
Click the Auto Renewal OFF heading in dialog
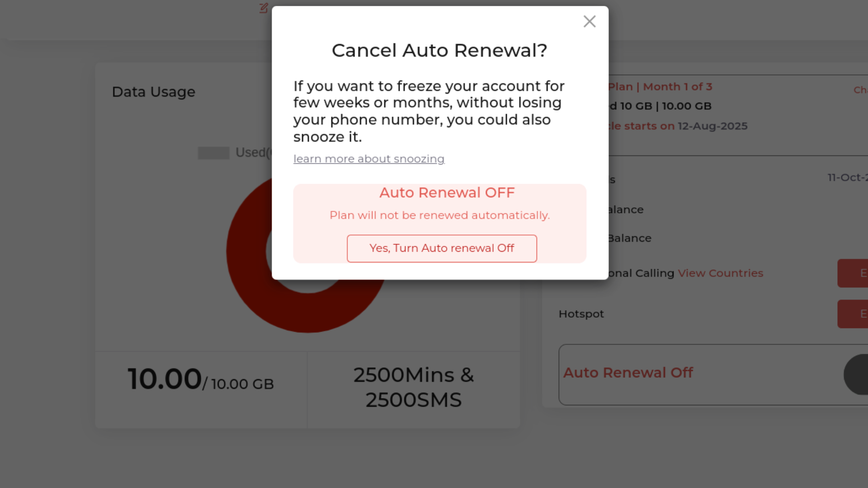click(x=447, y=193)
